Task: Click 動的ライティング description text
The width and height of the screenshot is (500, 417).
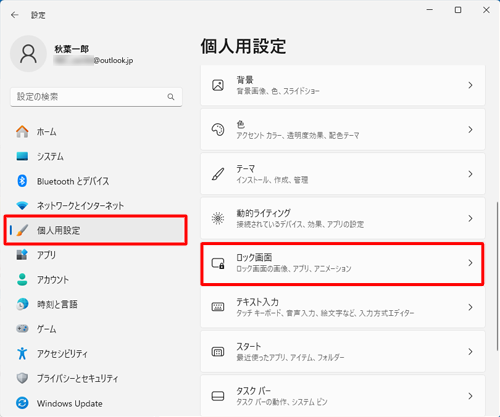Action: 300,224
